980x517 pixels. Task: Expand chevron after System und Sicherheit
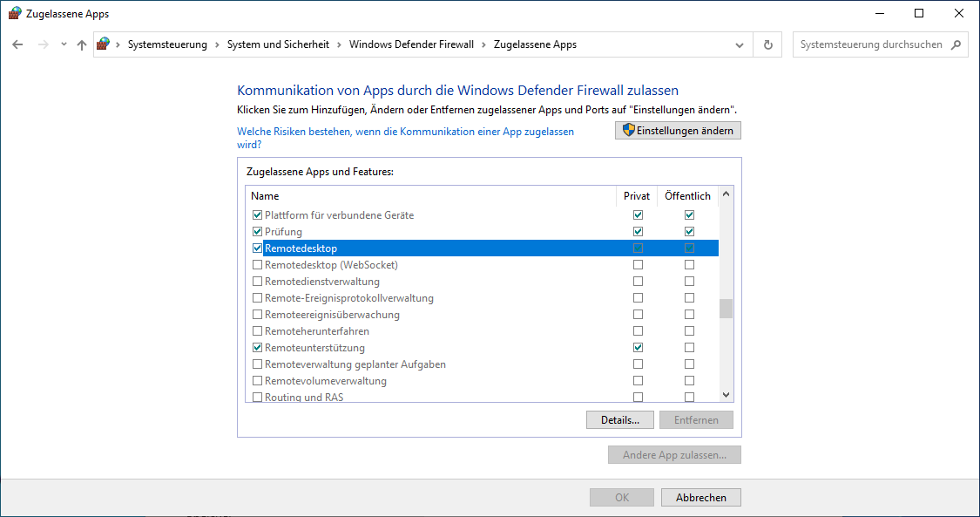(x=340, y=45)
